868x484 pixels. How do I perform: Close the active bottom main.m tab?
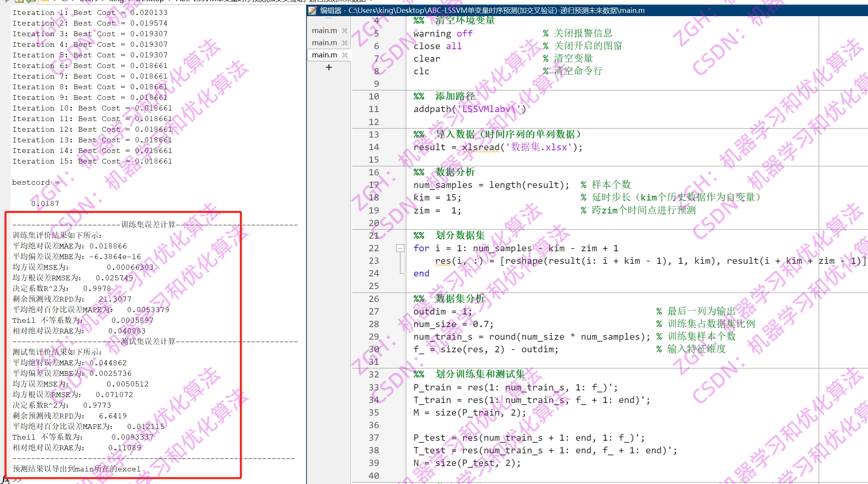pos(345,55)
